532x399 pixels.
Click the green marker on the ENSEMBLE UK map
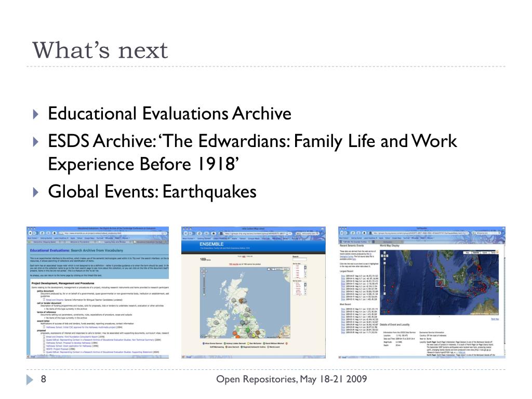248,330
